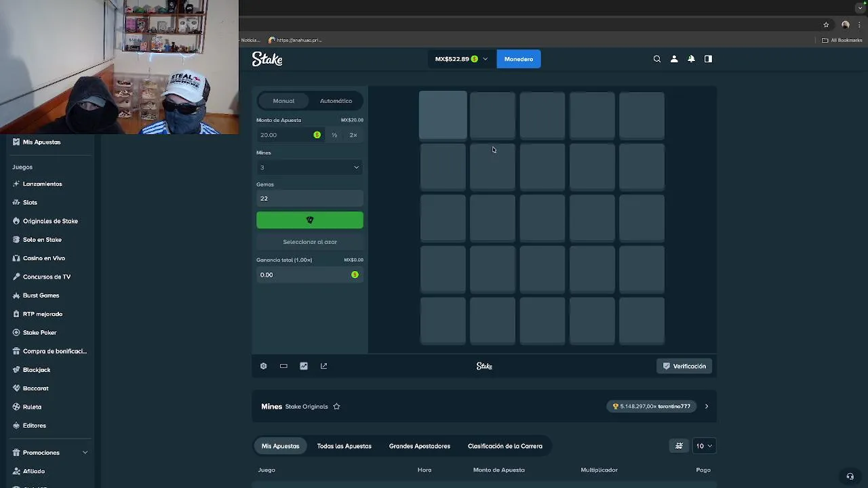Open the All Bookmarks folder

tap(842, 40)
